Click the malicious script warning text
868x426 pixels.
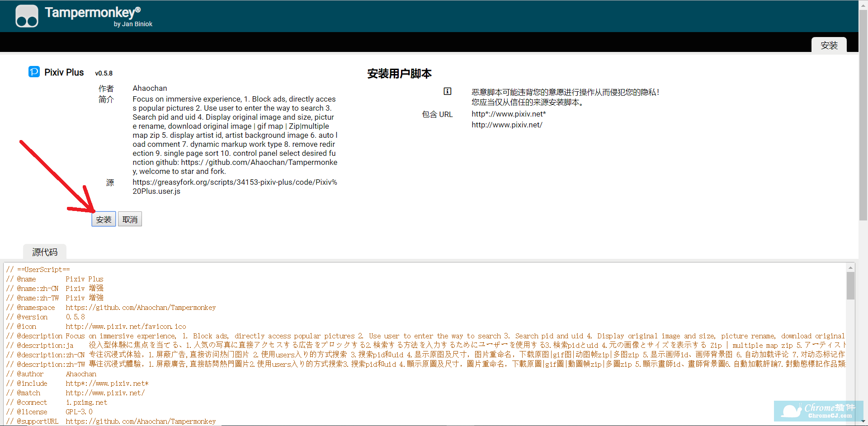565,97
